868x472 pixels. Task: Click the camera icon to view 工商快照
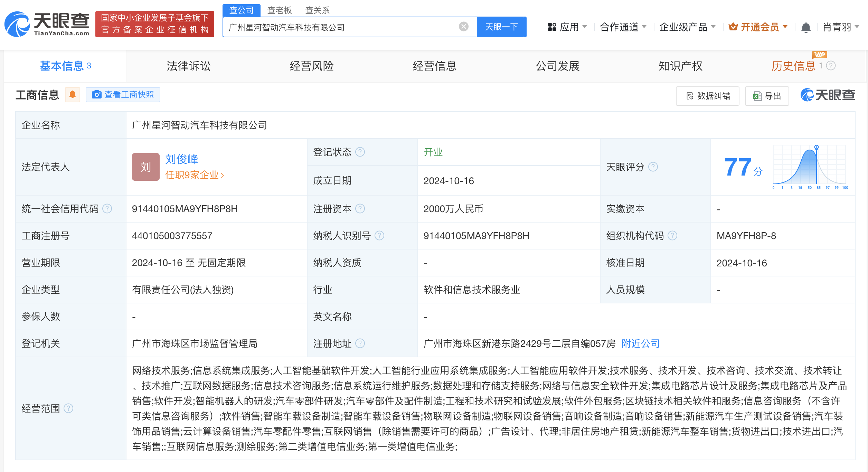coord(97,94)
